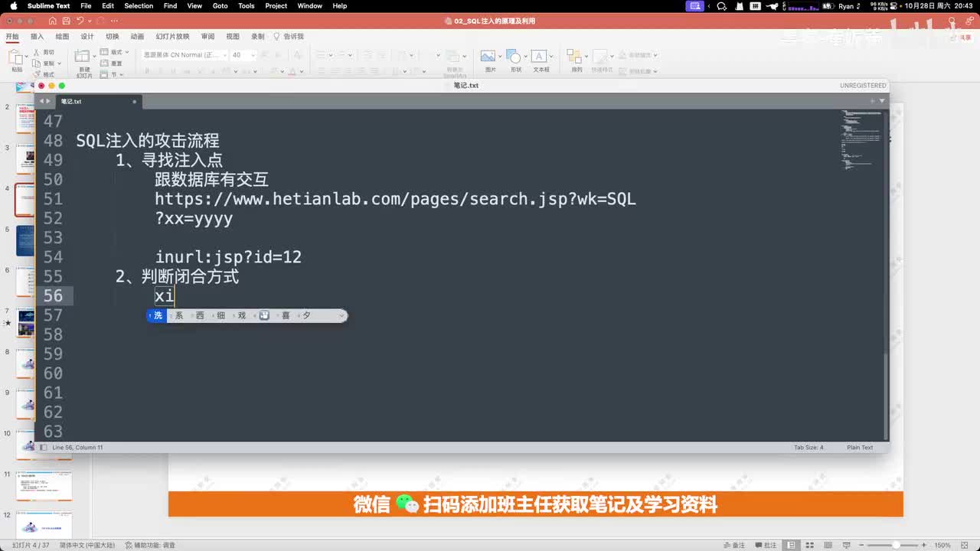Image resolution: width=980 pixels, height=551 pixels.
Task: Open the font size 40 dropdown
Action: coord(253,55)
